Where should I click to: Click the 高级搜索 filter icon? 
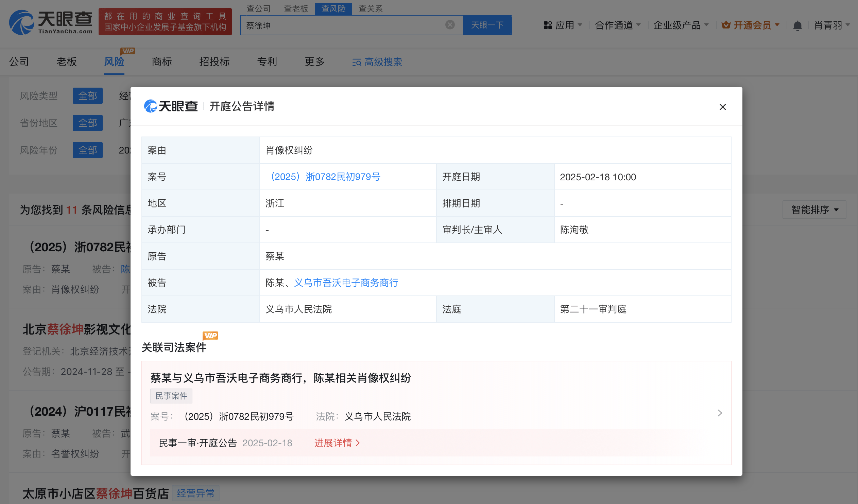357,62
